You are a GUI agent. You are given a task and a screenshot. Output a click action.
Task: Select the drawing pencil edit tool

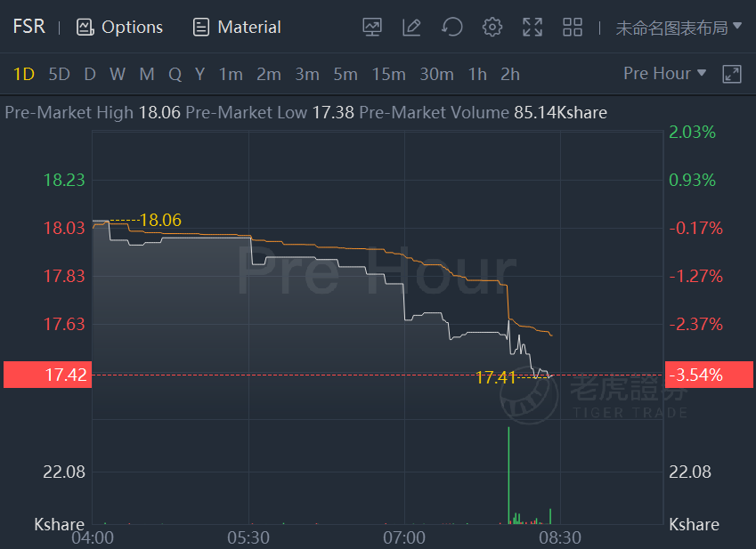411,27
